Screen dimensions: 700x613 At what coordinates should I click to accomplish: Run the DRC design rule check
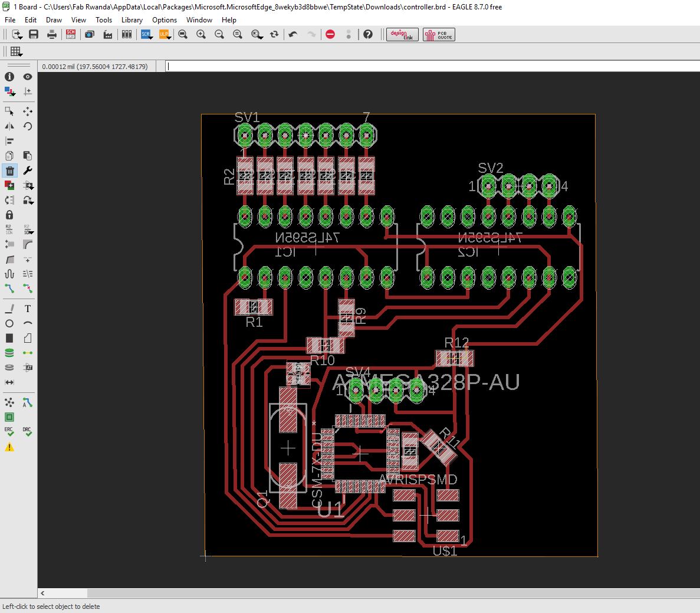tap(27, 432)
